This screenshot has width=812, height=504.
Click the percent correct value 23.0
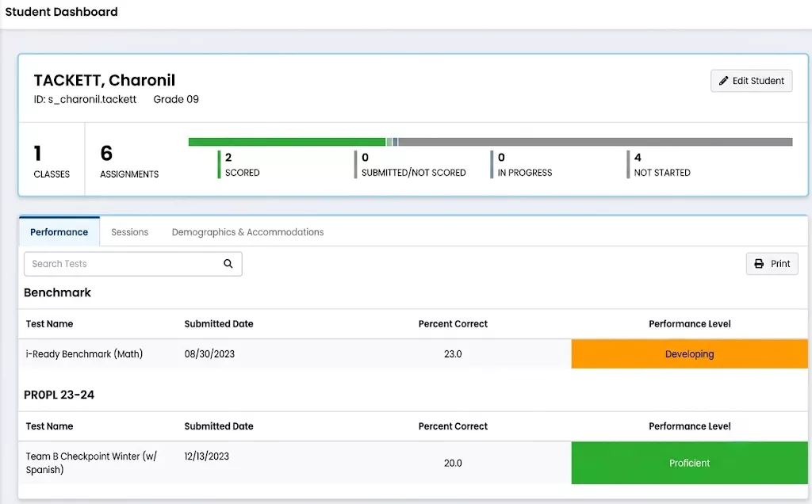tap(453, 354)
